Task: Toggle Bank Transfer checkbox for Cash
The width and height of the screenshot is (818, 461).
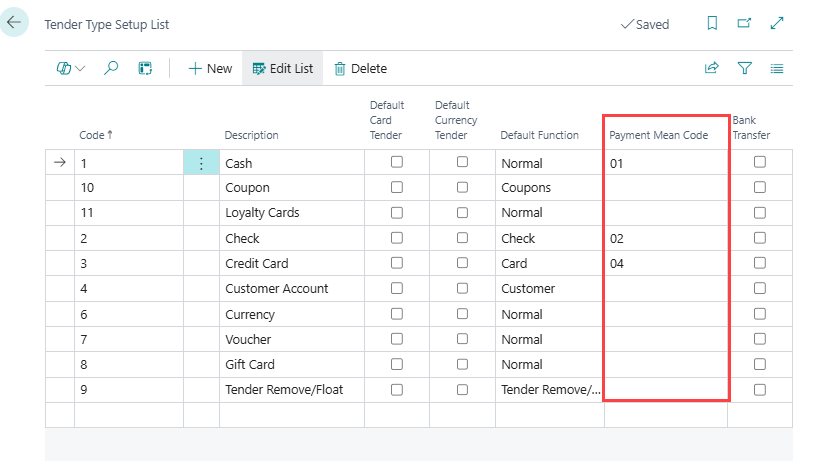Action: point(760,162)
